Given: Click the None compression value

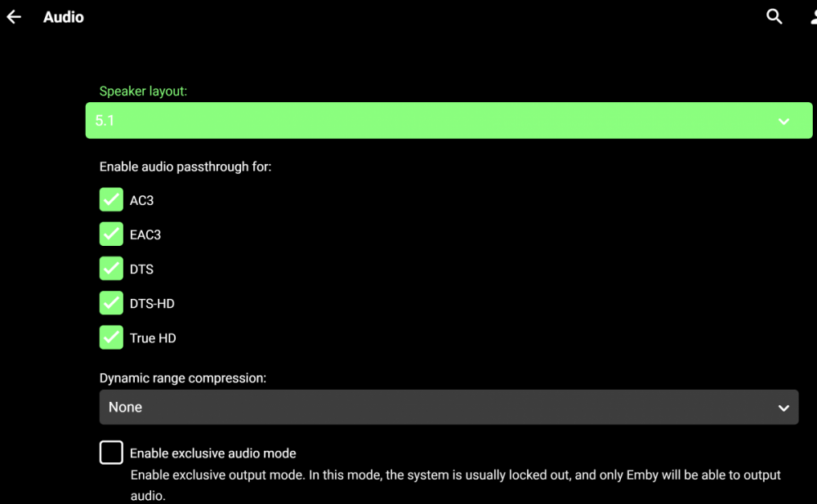Looking at the screenshot, I should [125, 407].
